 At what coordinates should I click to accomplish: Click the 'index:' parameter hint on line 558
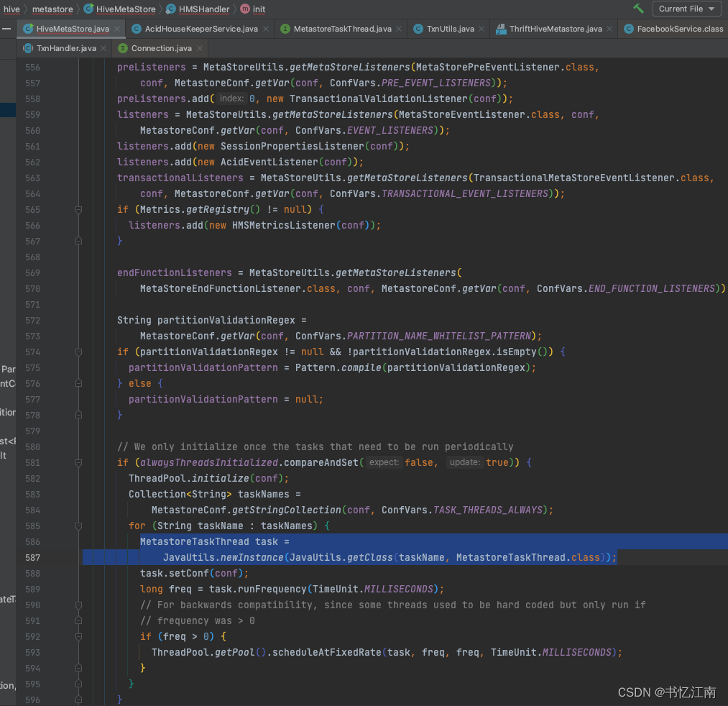click(x=231, y=98)
